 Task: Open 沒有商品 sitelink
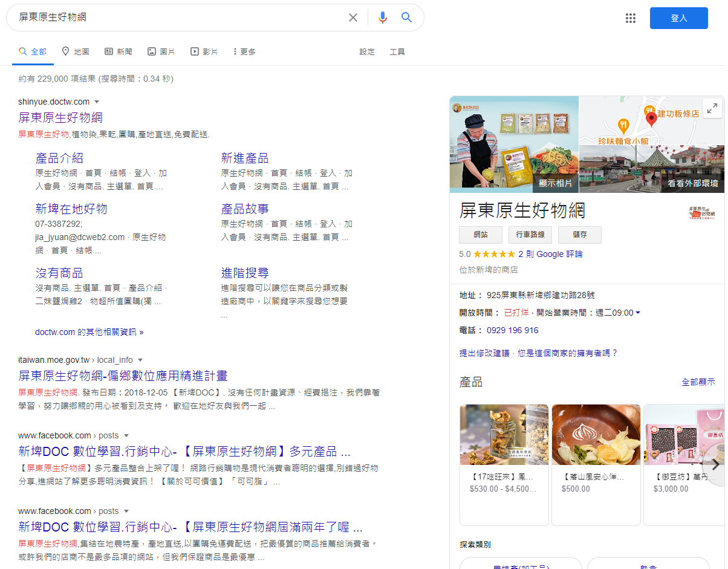[59, 273]
